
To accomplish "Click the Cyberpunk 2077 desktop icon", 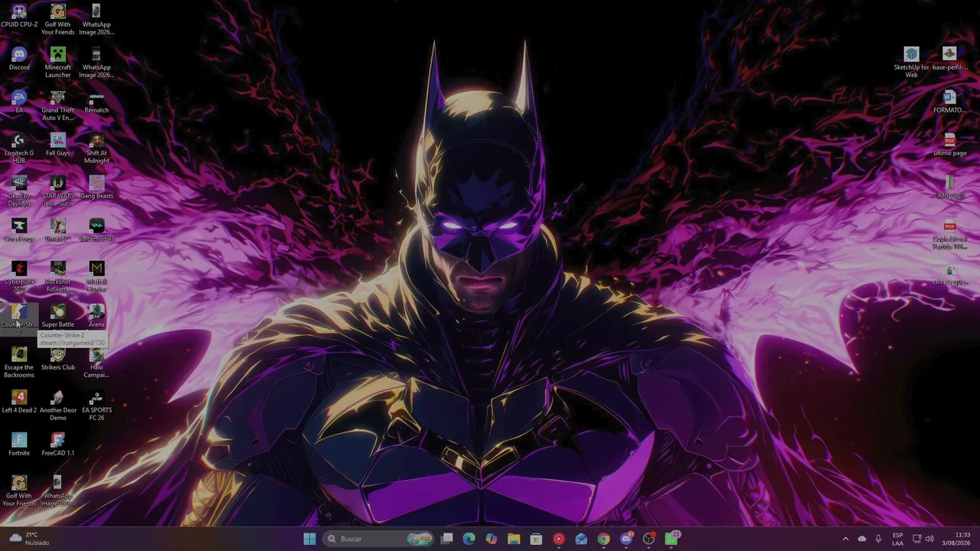I will tap(19, 277).
